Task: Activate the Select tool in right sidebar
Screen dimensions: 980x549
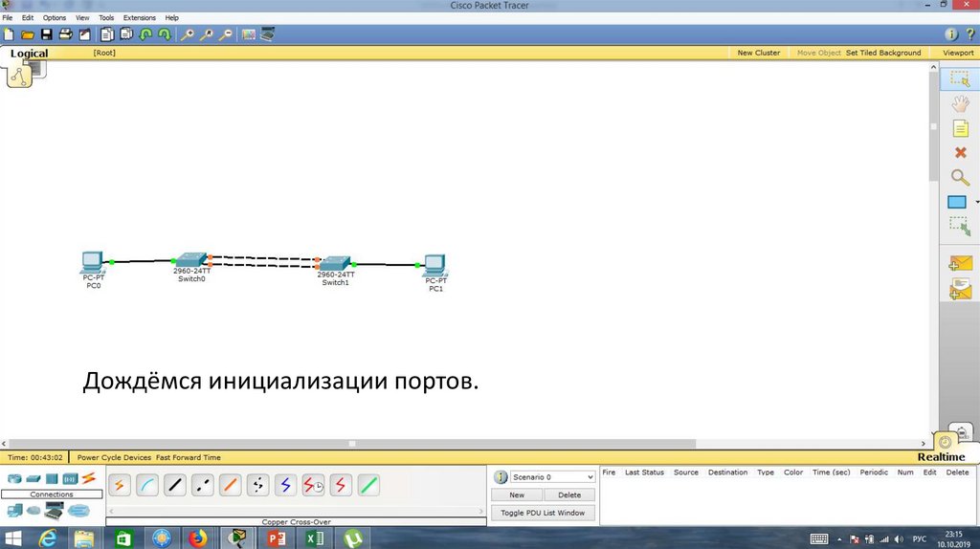Action: 959,78
